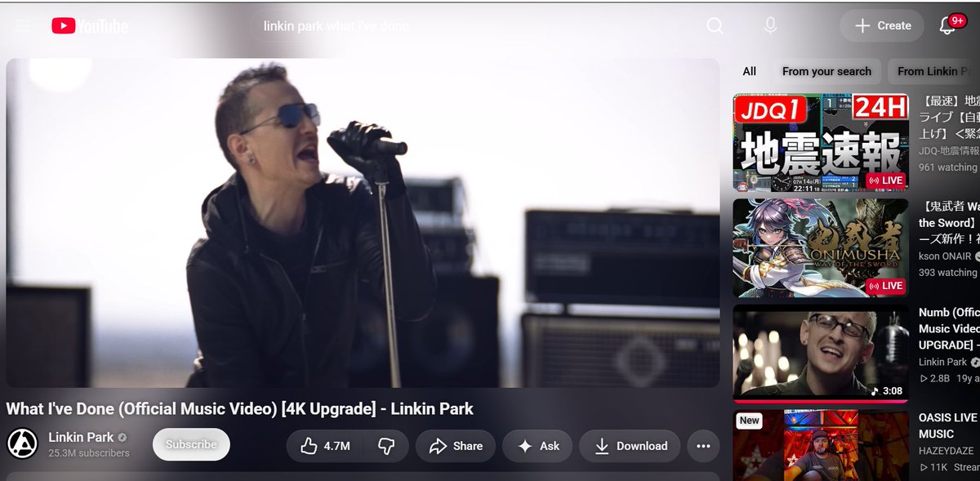
Task: Go to YouTube home via logo
Action: click(x=90, y=26)
